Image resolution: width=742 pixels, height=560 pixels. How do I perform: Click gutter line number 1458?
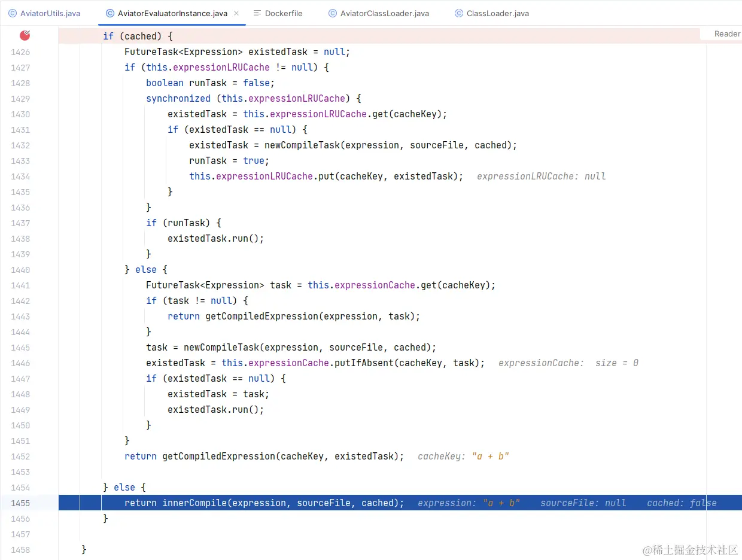(20, 550)
